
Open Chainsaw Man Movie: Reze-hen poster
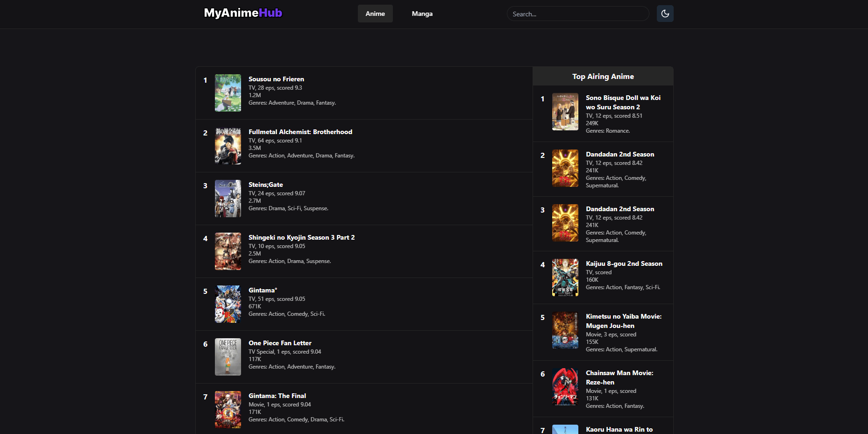click(565, 387)
